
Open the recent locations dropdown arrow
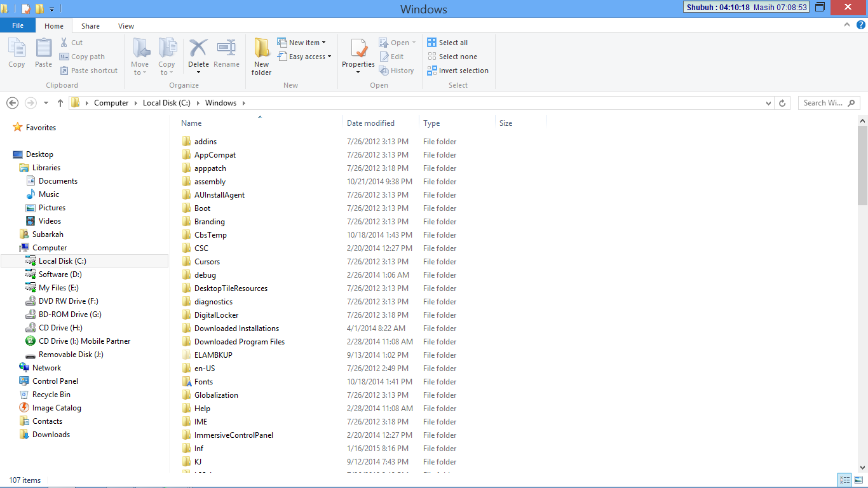click(x=46, y=103)
